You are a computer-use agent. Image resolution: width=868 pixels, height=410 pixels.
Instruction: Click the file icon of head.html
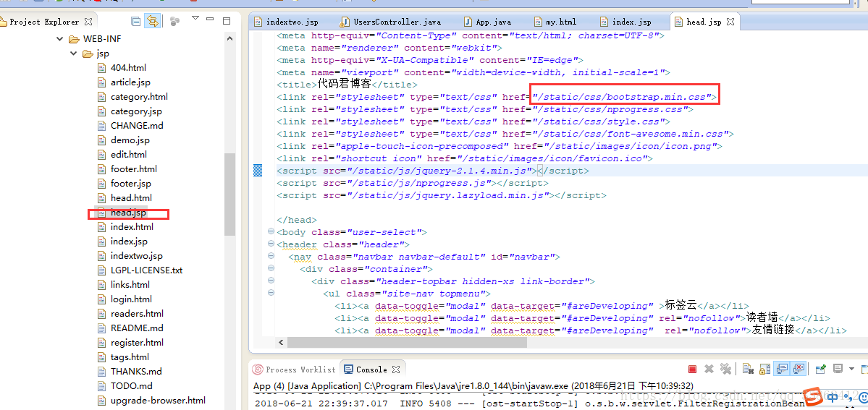[101, 197]
